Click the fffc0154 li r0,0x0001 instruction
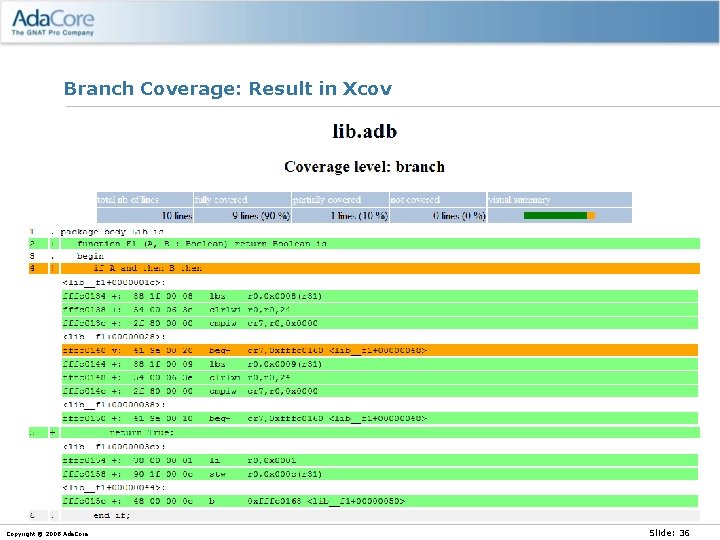 380,460
